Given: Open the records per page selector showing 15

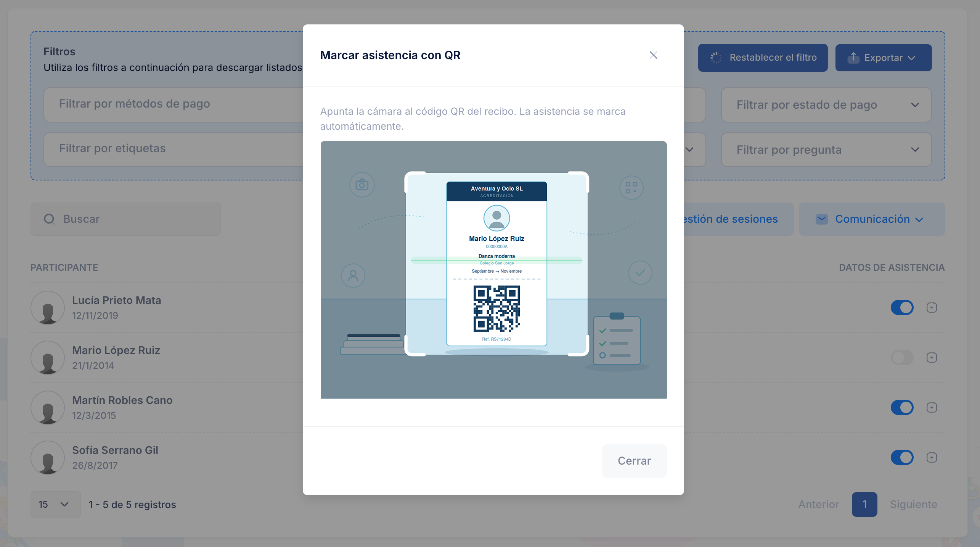Looking at the screenshot, I should pyautogui.click(x=55, y=504).
